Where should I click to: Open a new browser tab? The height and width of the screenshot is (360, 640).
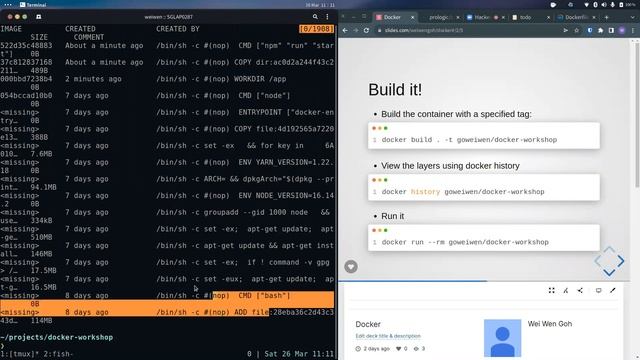(x=607, y=17)
